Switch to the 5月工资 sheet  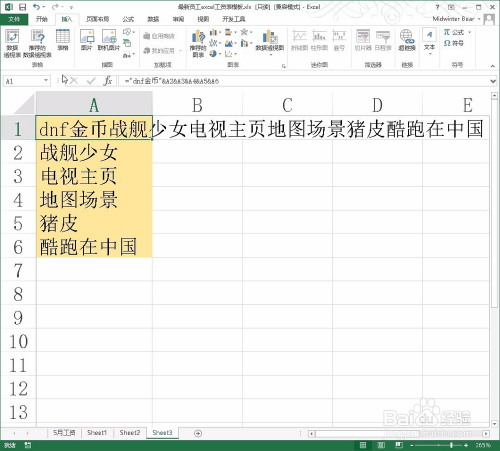64,433
